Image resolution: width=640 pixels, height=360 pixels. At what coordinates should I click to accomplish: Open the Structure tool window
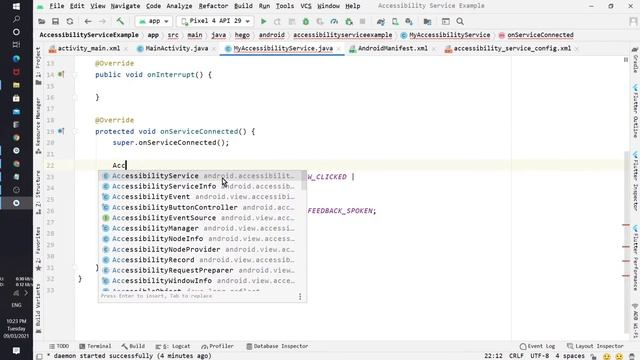tap(38, 192)
